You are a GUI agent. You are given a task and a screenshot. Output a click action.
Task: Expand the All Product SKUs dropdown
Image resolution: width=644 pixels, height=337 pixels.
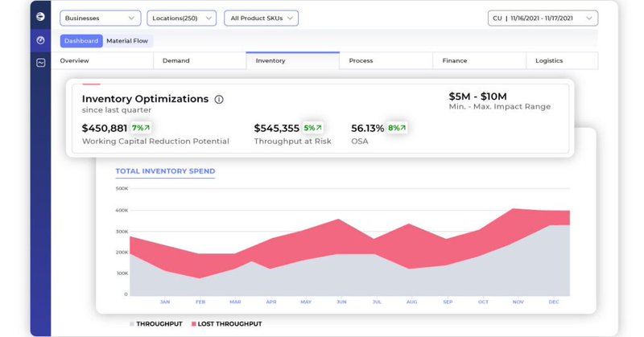point(261,18)
